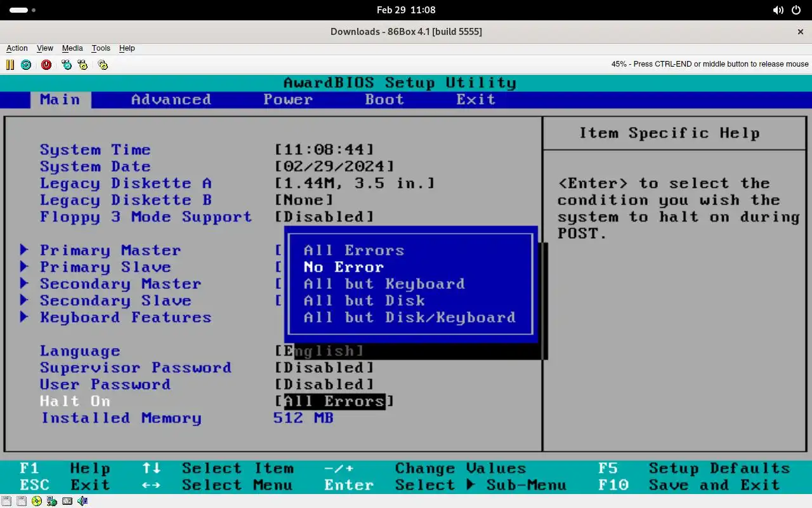The height and width of the screenshot is (508, 812).
Task: Switch to the Main BIOS tab
Action: 60,100
